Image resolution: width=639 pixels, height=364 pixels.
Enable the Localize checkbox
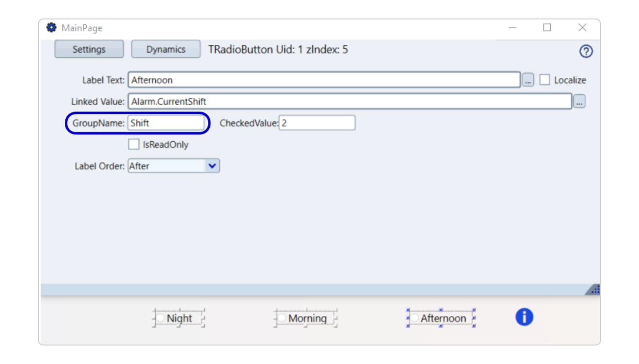545,80
